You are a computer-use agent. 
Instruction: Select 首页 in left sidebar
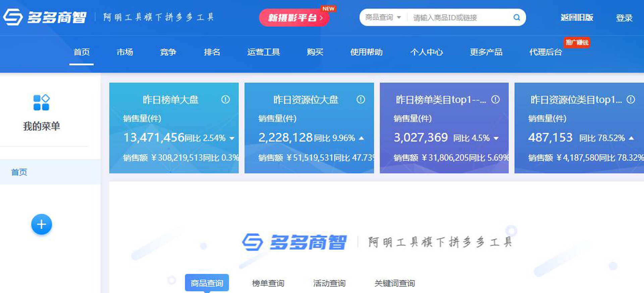(50, 172)
